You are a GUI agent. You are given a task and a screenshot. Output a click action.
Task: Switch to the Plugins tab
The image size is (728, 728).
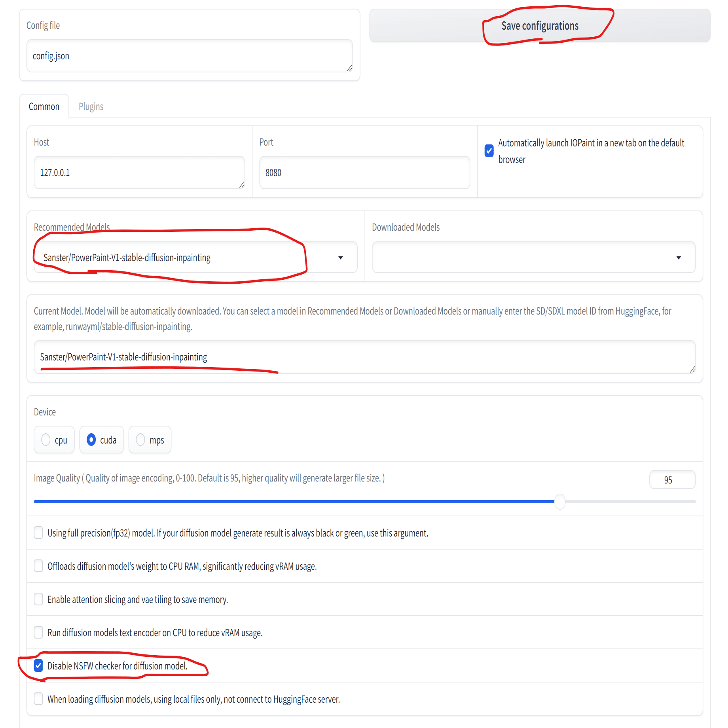click(91, 106)
